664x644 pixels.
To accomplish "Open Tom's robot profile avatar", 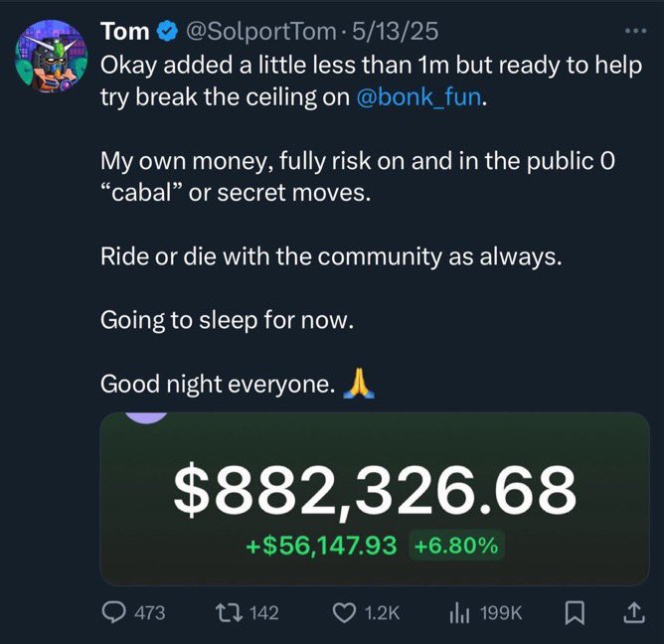I will [x=52, y=57].
